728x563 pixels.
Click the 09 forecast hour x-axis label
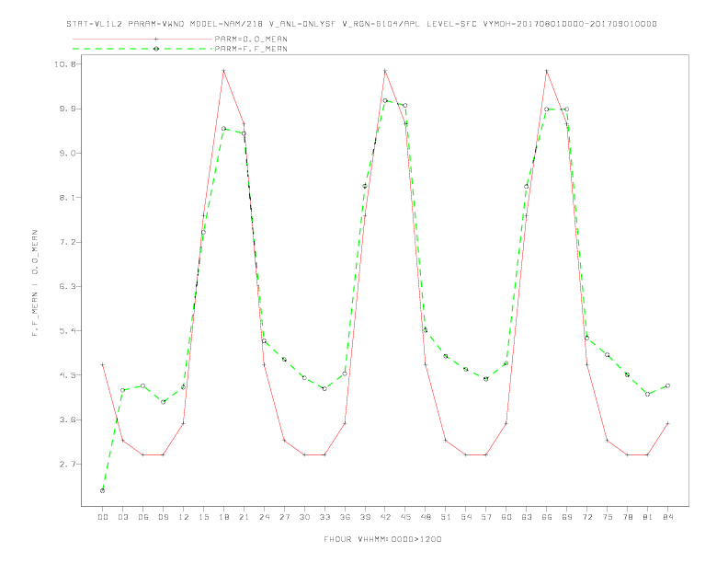[x=163, y=517]
